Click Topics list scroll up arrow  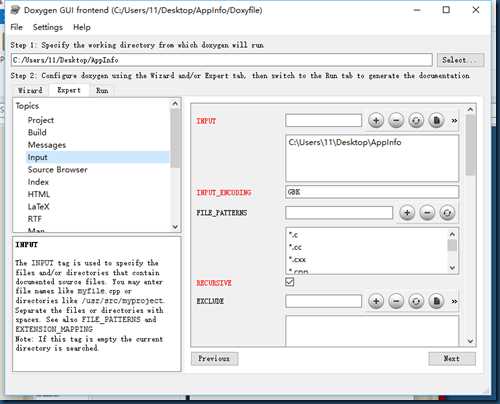(x=175, y=104)
